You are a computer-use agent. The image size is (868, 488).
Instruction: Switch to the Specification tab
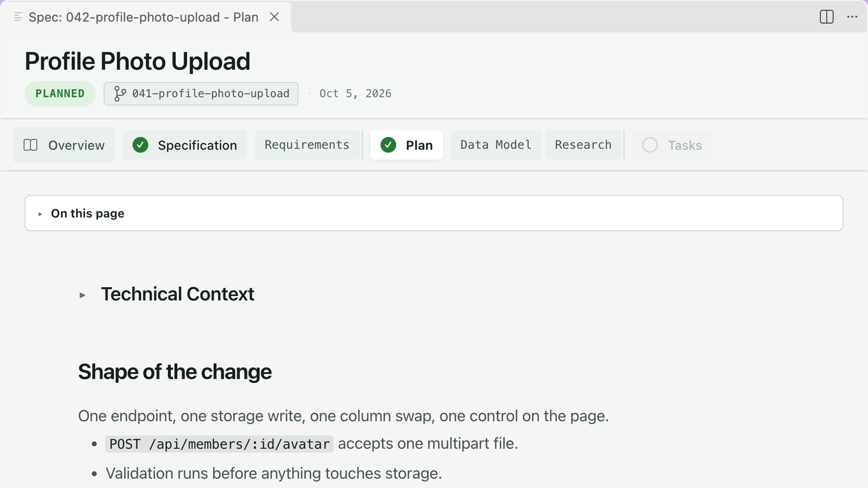coord(185,145)
